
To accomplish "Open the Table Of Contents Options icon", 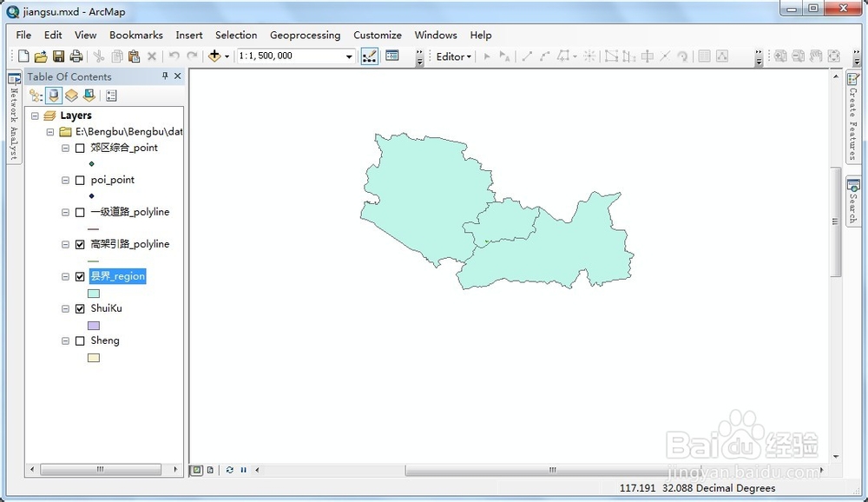I will click(x=110, y=96).
